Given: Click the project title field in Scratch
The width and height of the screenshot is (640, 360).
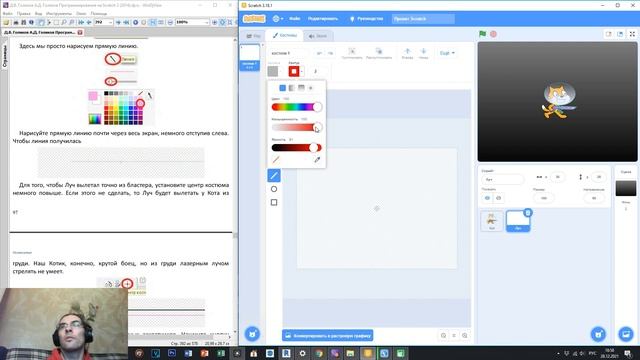Looking at the screenshot, I should [423, 19].
